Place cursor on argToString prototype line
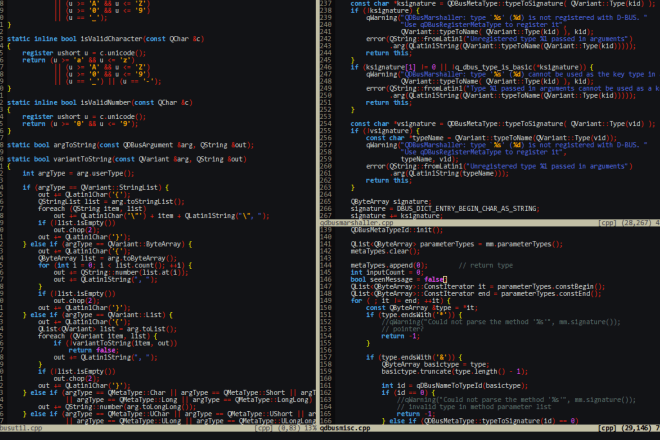This screenshot has height=440, width=660. [x=130, y=145]
